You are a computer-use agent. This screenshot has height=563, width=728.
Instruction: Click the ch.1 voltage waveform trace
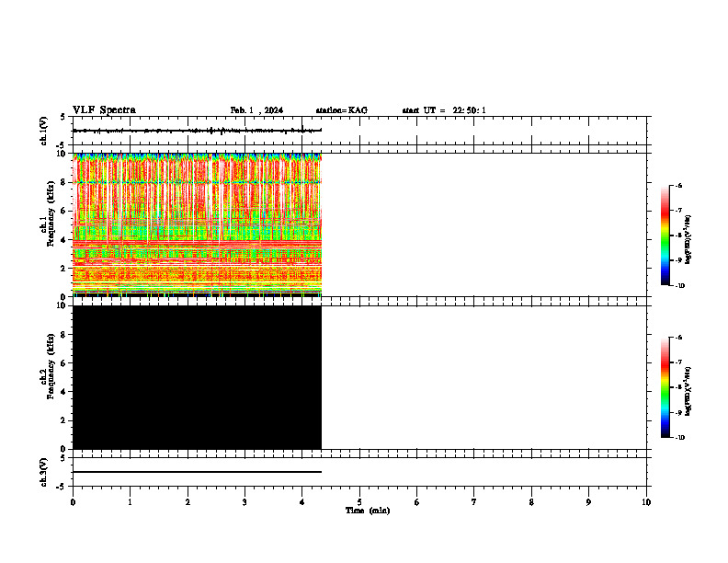point(197,131)
